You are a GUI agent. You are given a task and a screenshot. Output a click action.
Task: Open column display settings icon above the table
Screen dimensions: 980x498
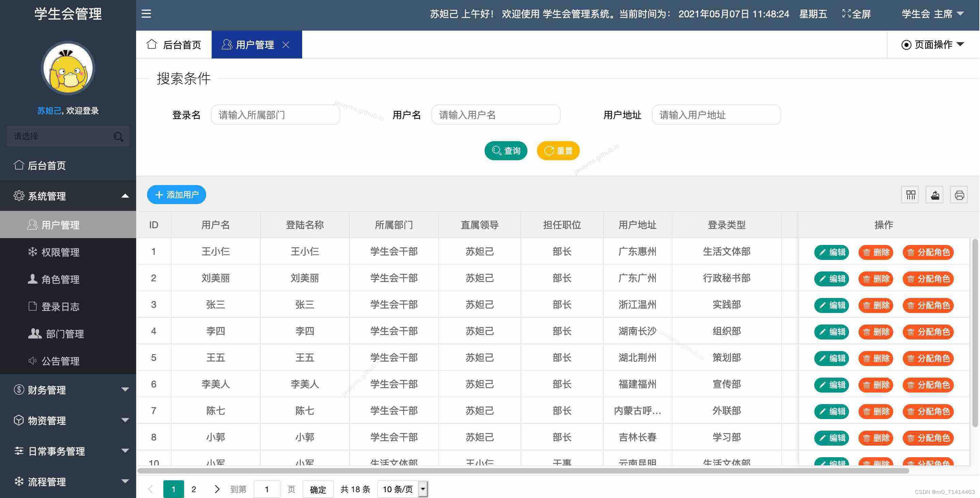tap(910, 195)
